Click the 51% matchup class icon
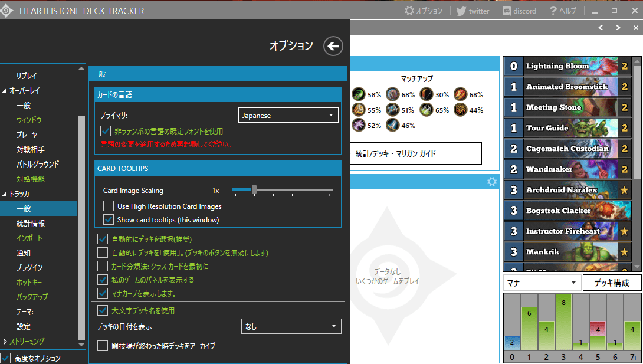 392,110
